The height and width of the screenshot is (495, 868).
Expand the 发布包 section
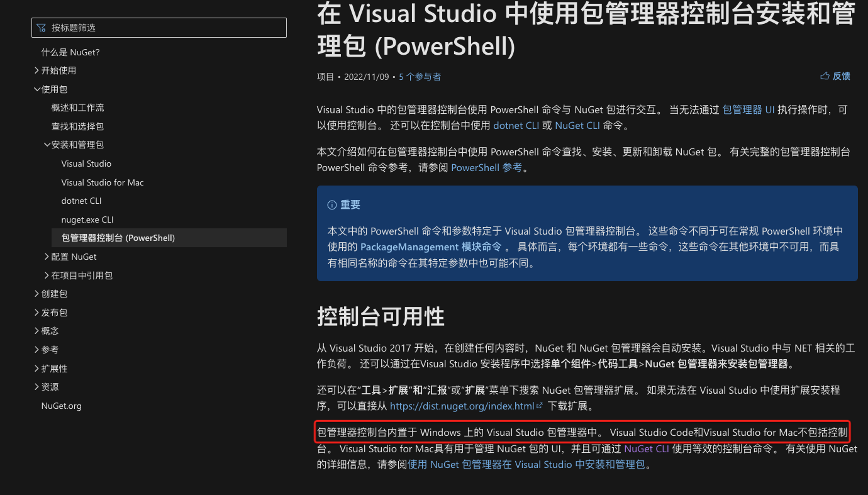pyautogui.click(x=50, y=313)
